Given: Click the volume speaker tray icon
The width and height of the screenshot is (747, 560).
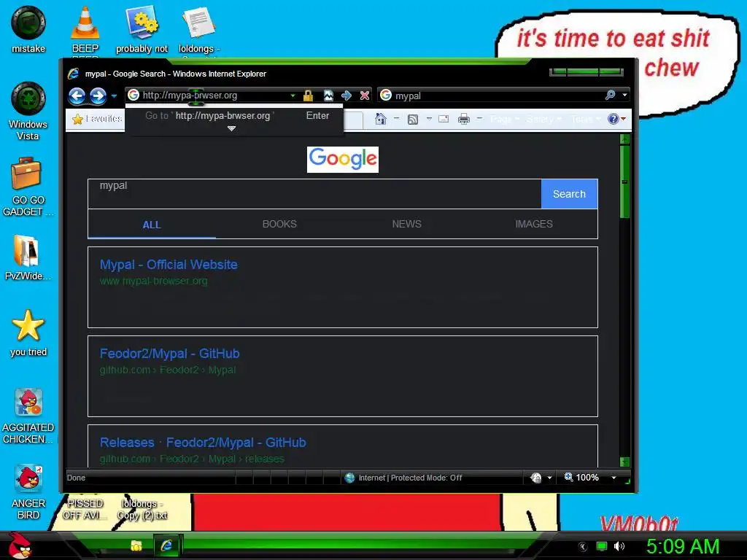Looking at the screenshot, I should (x=619, y=546).
